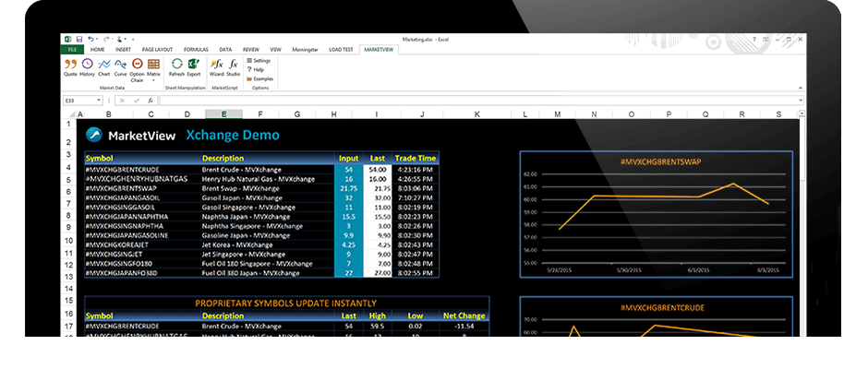This screenshot has width=868, height=369.
Task: Click the Last value 27.00
Action: [378, 273]
